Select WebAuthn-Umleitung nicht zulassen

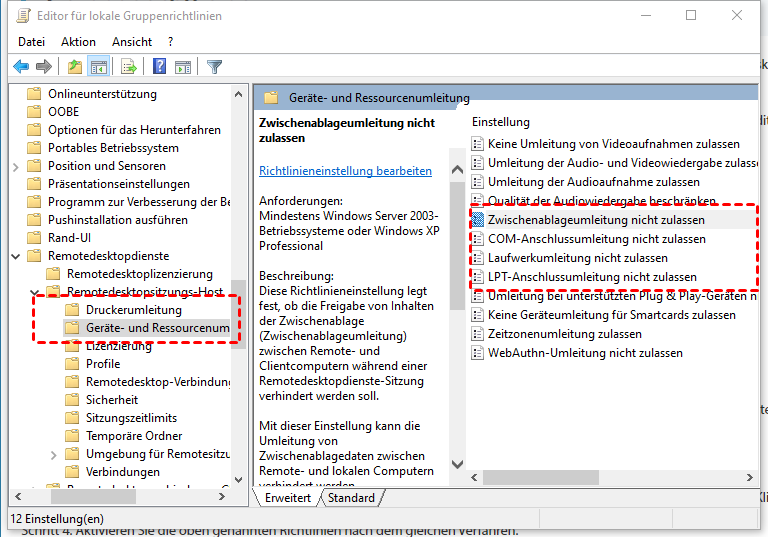[585, 353]
